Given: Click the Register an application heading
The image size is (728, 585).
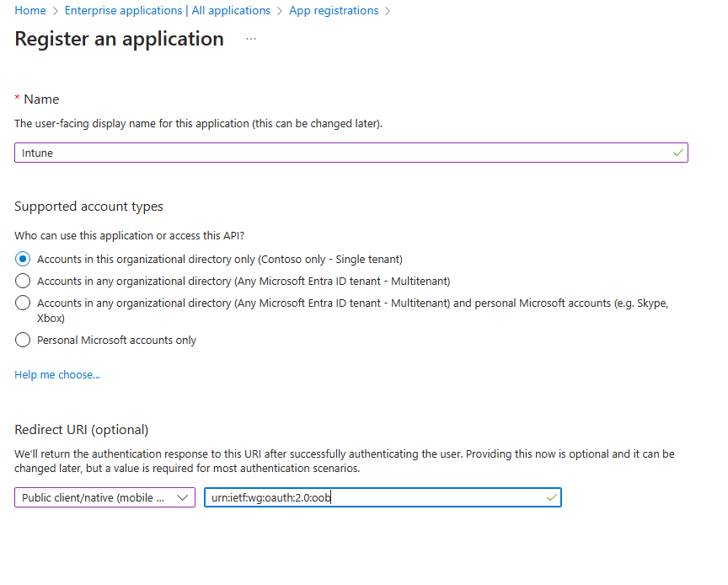Looking at the screenshot, I should pyautogui.click(x=120, y=39).
